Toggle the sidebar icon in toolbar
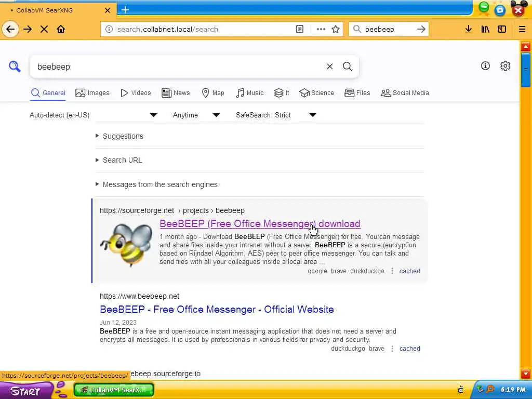 (502, 29)
